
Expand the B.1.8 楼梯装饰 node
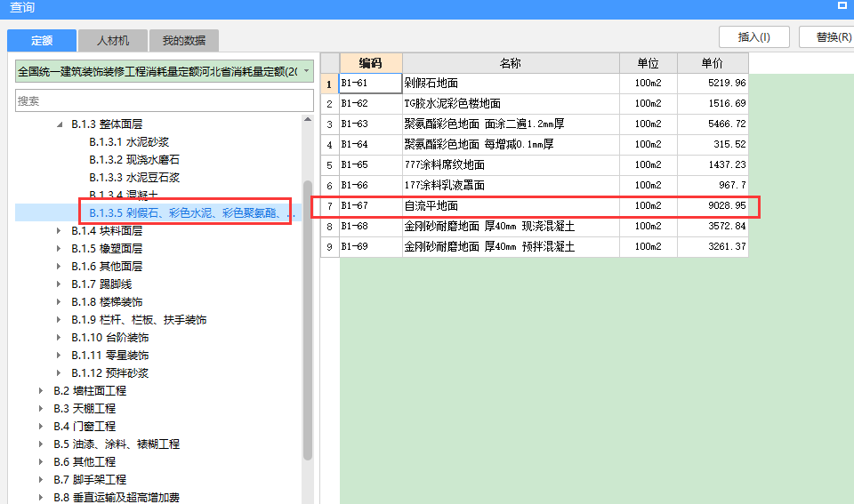pos(59,302)
